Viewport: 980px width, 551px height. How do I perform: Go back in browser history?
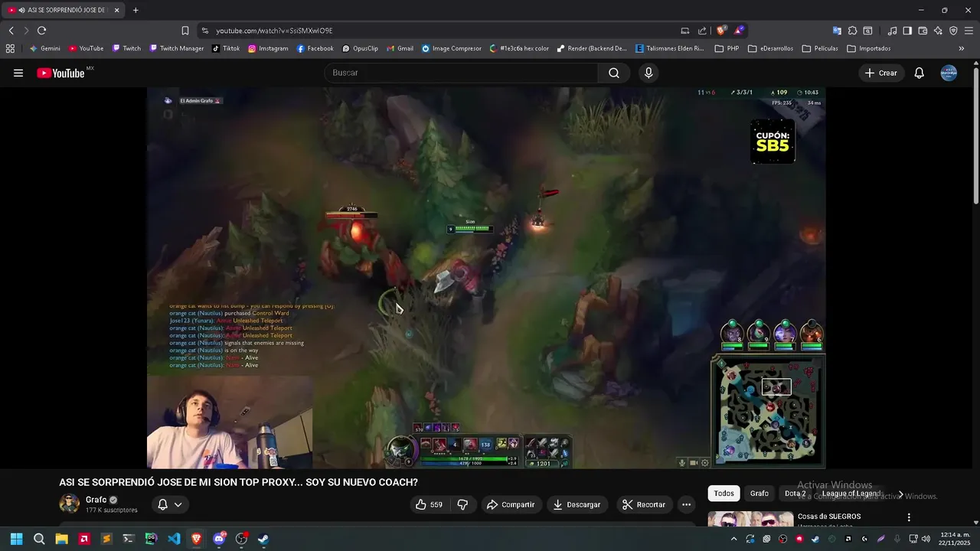coord(11,31)
